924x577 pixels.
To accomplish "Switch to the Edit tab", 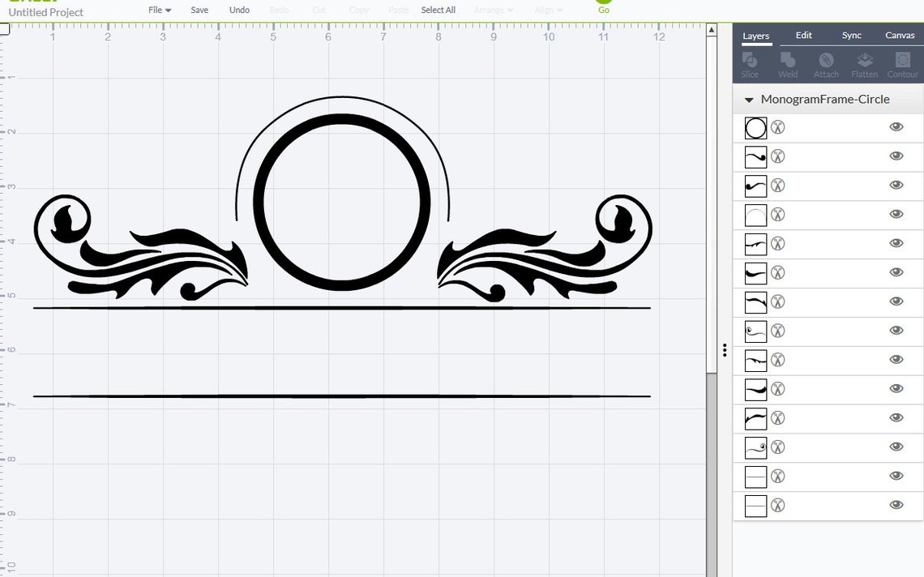I will 803,35.
